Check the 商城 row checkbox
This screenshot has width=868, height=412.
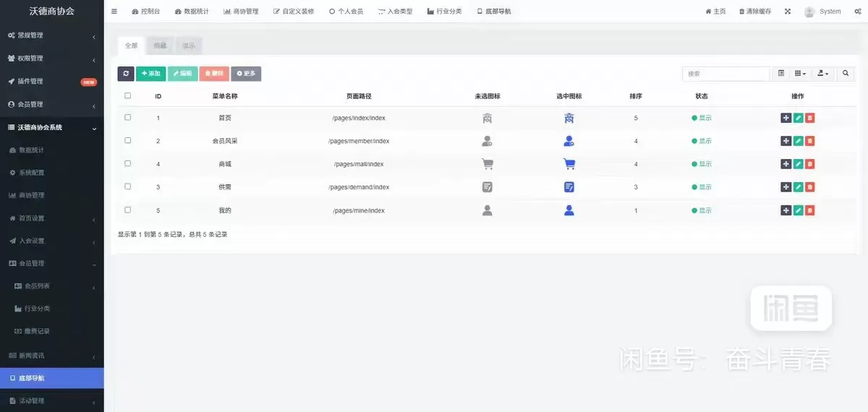[x=128, y=163]
